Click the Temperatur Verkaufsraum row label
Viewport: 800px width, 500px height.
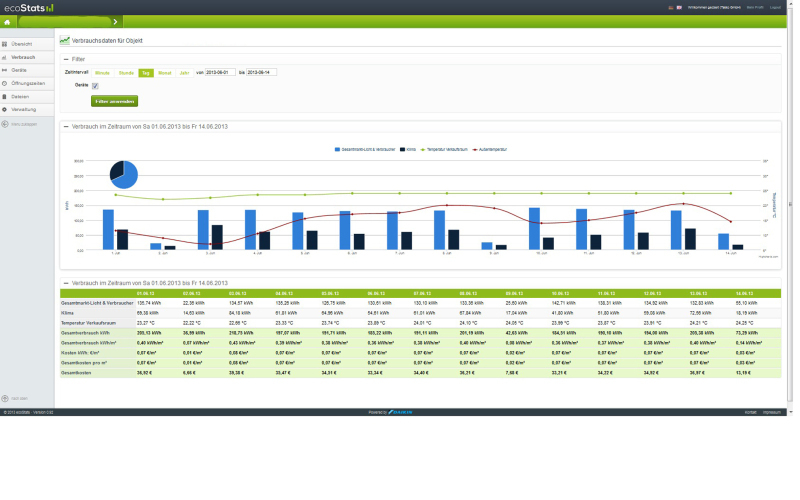point(88,323)
